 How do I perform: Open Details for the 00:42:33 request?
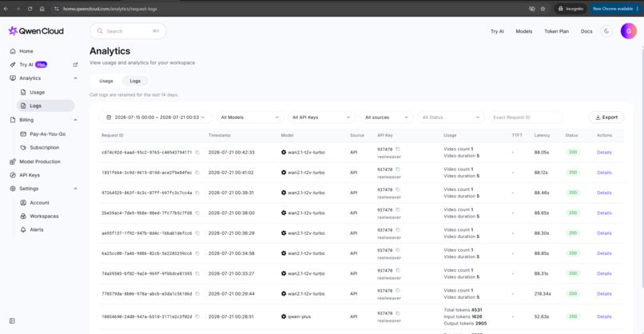click(x=604, y=153)
